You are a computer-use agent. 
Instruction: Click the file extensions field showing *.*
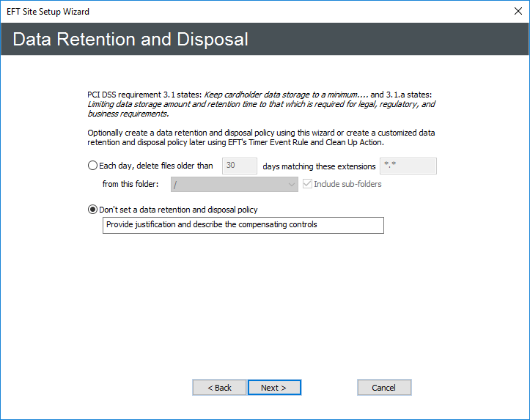408,166
